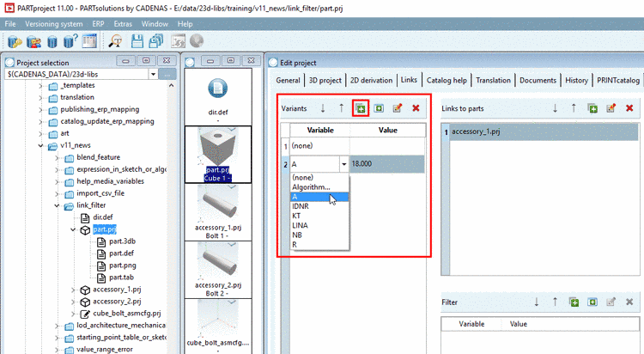Open the table window toolbar icon
This screenshot has width=644, height=354.
point(88,41)
